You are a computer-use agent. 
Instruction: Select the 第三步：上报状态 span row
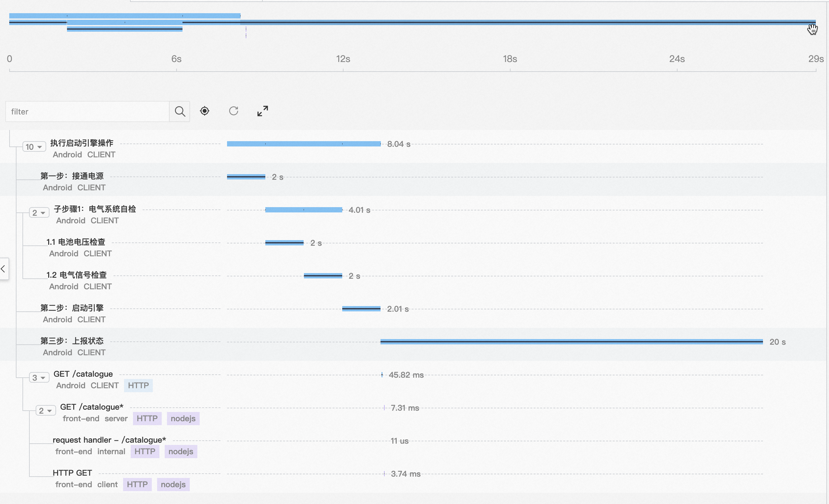72,341
